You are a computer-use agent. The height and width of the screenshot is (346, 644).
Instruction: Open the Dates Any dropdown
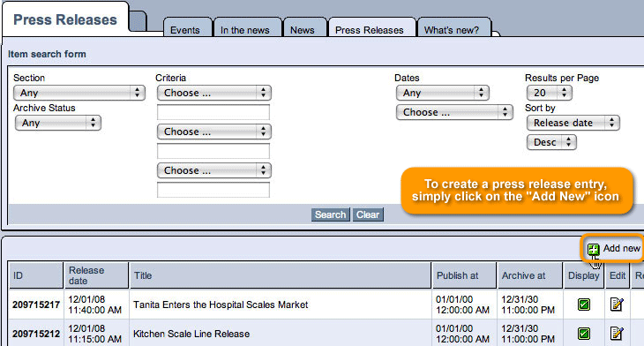442,93
